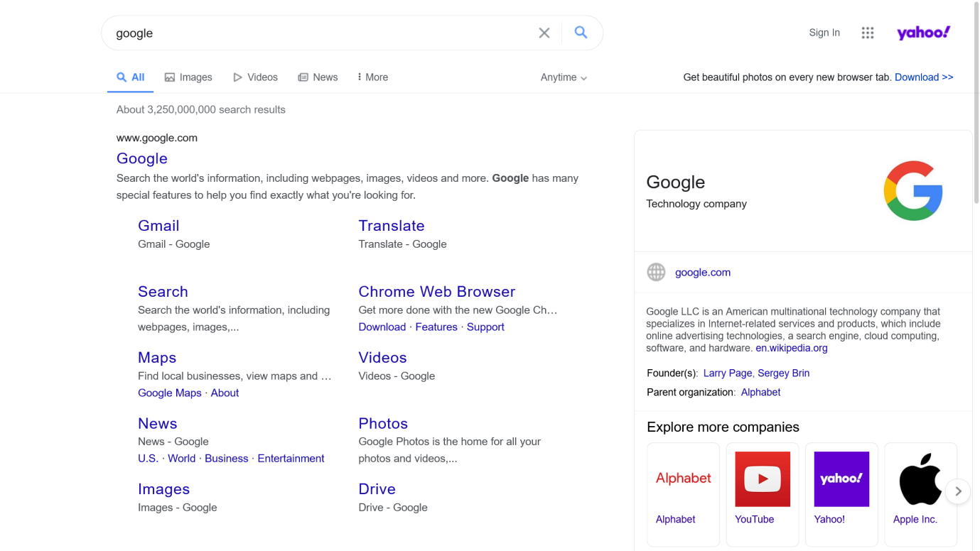Open the Photos sitelink

coord(383,424)
